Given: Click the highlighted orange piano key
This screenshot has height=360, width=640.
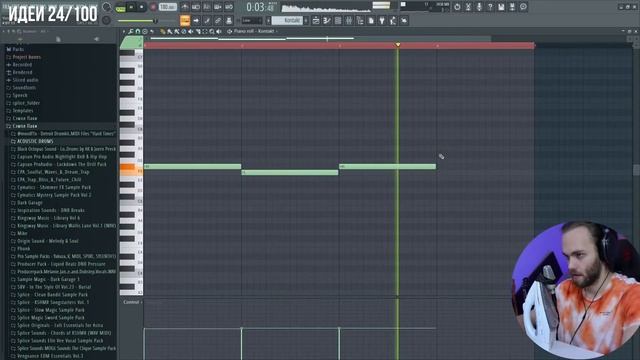Looking at the screenshot, I should click(131, 169).
